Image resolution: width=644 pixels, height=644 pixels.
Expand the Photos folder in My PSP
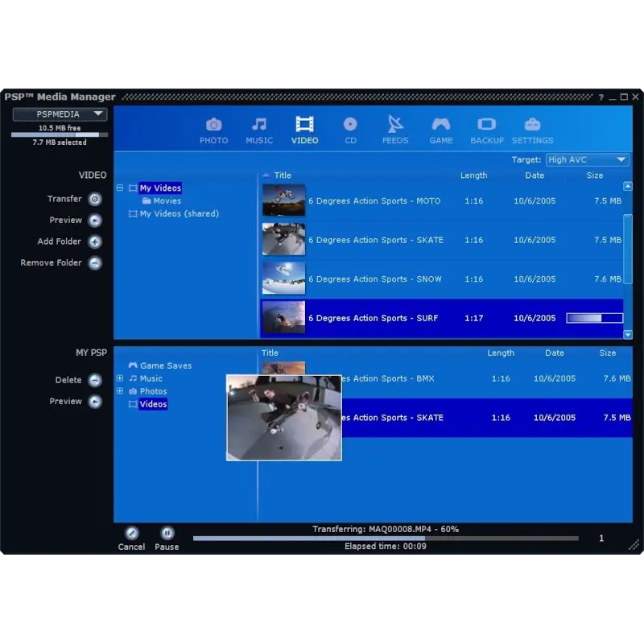click(120, 391)
